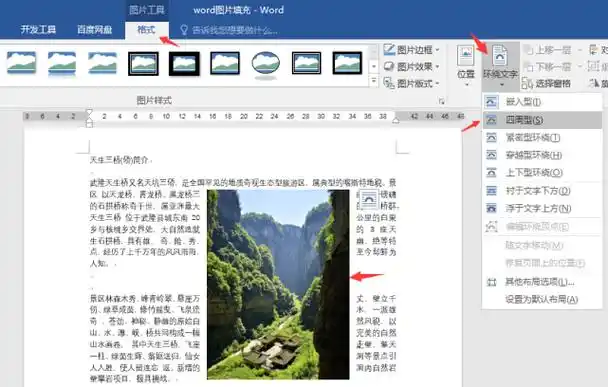Screen dimensions: 608x387
Task: Click the 上移一层 bring forward button
Action: [x=548, y=50]
